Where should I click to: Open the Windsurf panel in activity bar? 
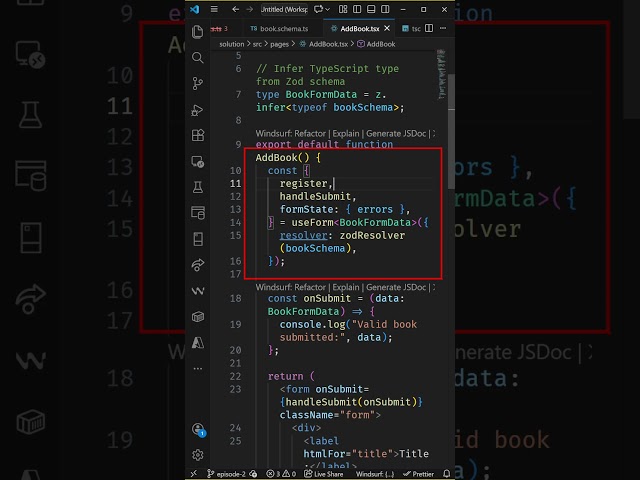[x=198, y=291]
